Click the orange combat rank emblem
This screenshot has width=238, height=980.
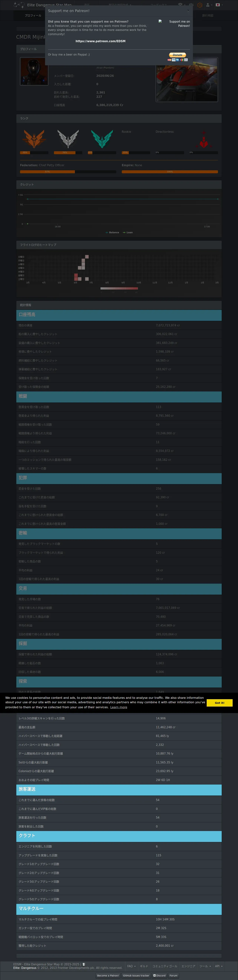pos(34,139)
